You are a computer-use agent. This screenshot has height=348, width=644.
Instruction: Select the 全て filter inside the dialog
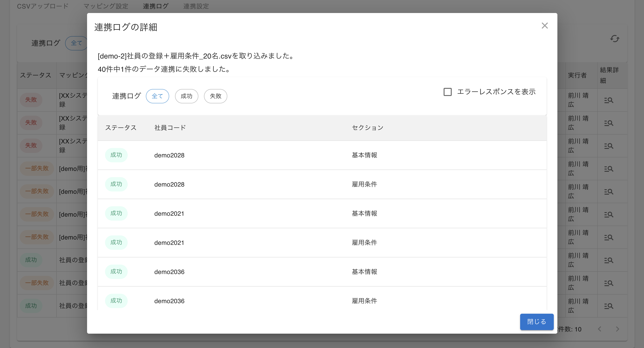pyautogui.click(x=157, y=96)
